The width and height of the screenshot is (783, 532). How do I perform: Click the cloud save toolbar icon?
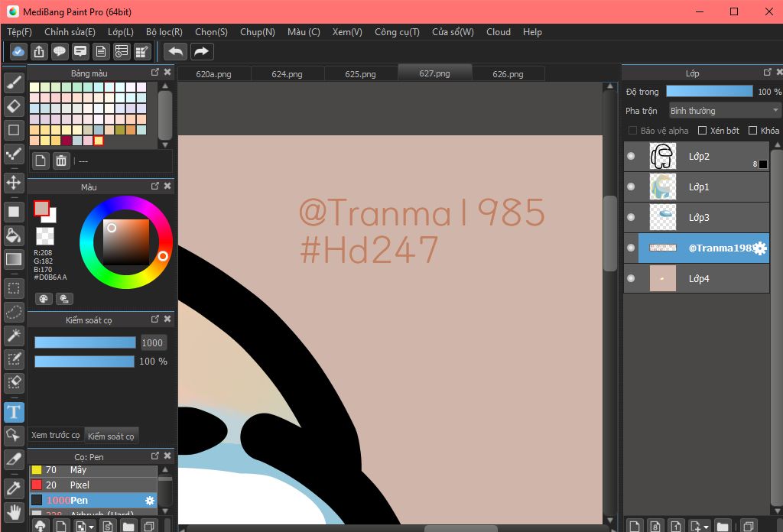[18, 51]
